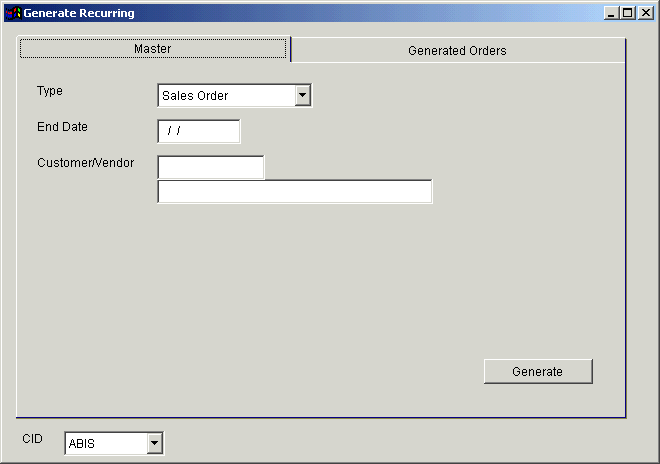Click the Generate Recurring title bar text
660x464 pixels.
point(78,13)
